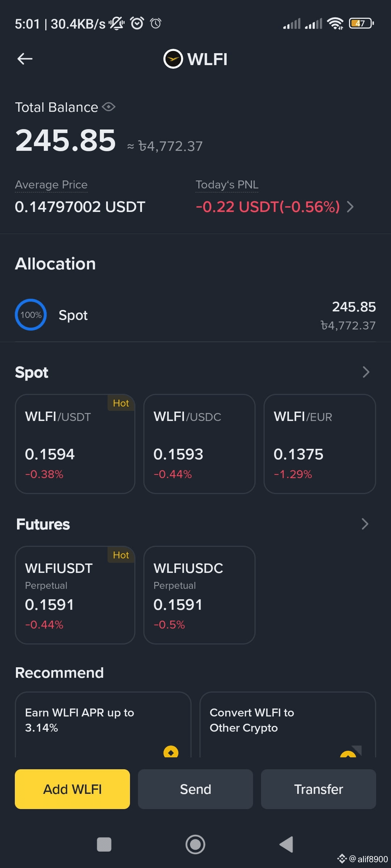Open the WLFI/USDC spot pair card

[199, 444]
